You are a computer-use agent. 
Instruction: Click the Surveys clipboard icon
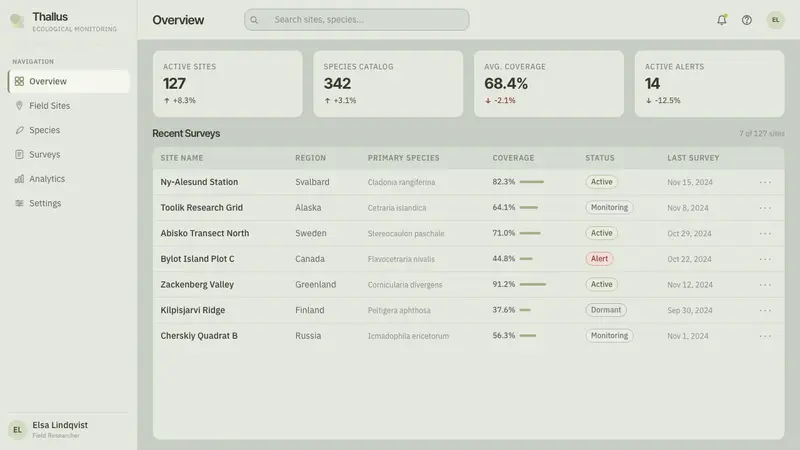(19, 154)
